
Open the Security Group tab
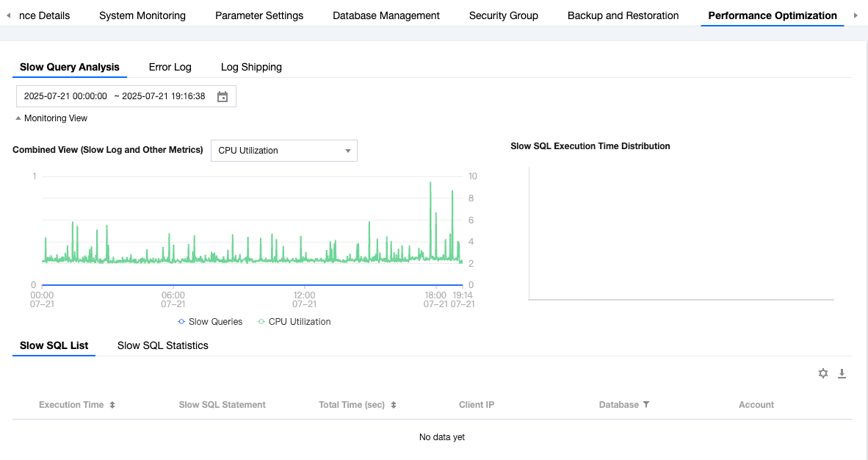point(503,15)
